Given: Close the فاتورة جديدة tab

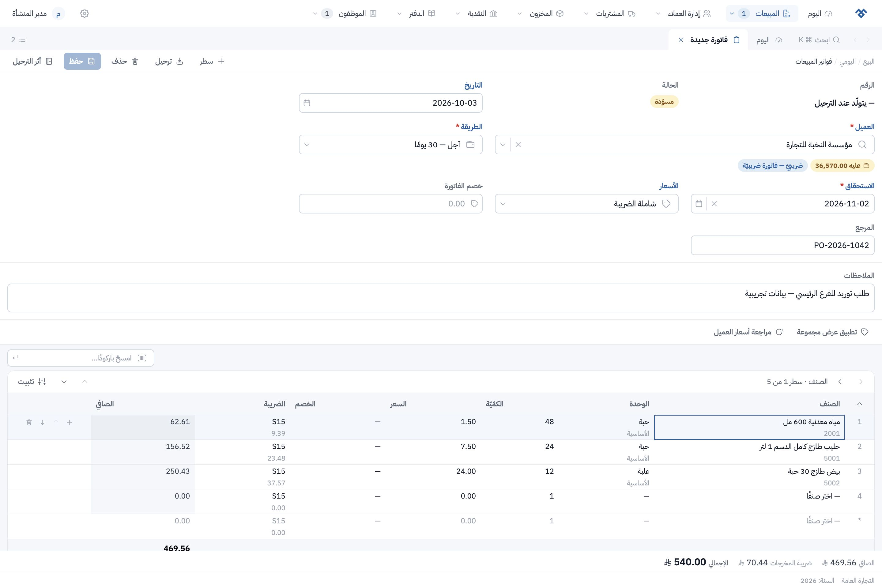Looking at the screenshot, I should (680, 40).
